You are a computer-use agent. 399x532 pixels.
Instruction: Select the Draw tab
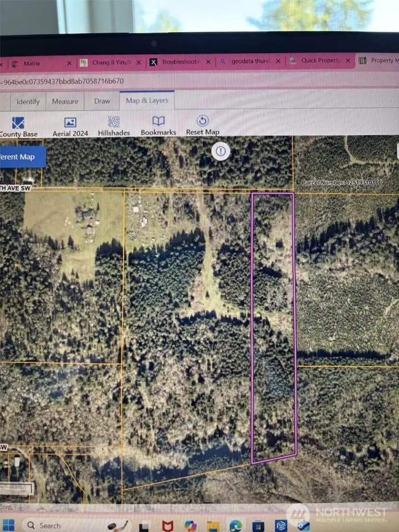click(x=102, y=101)
